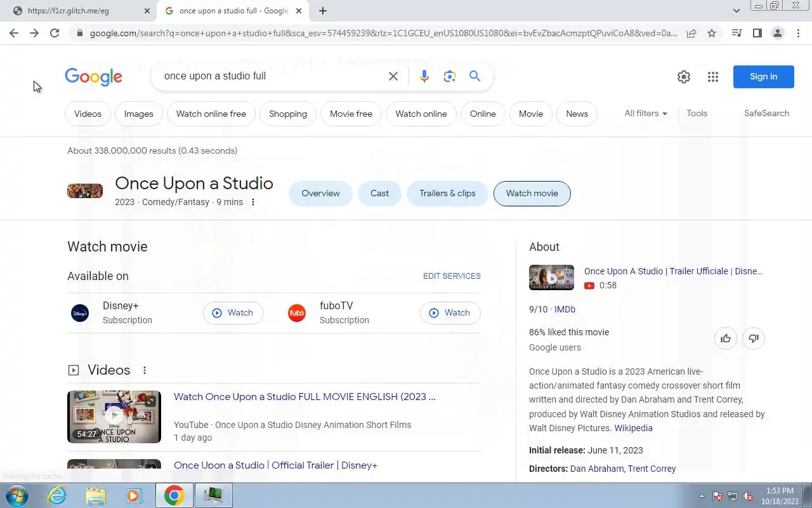812x508 pixels.
Task: Click Watch button for Disney+
Action: (x=233, y=313)
